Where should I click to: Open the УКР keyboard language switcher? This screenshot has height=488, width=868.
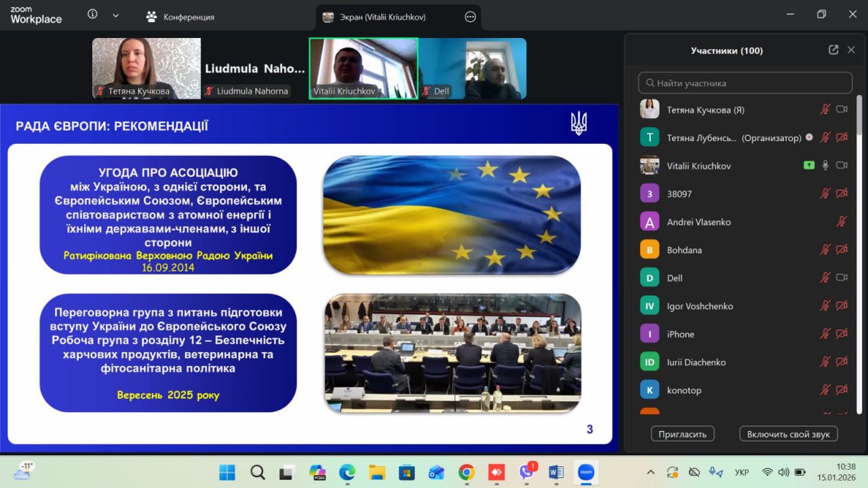point(742,472)
